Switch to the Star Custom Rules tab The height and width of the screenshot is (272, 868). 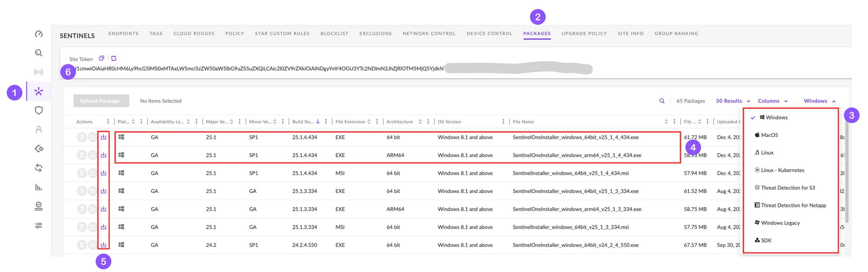click(x=282, y=33)
